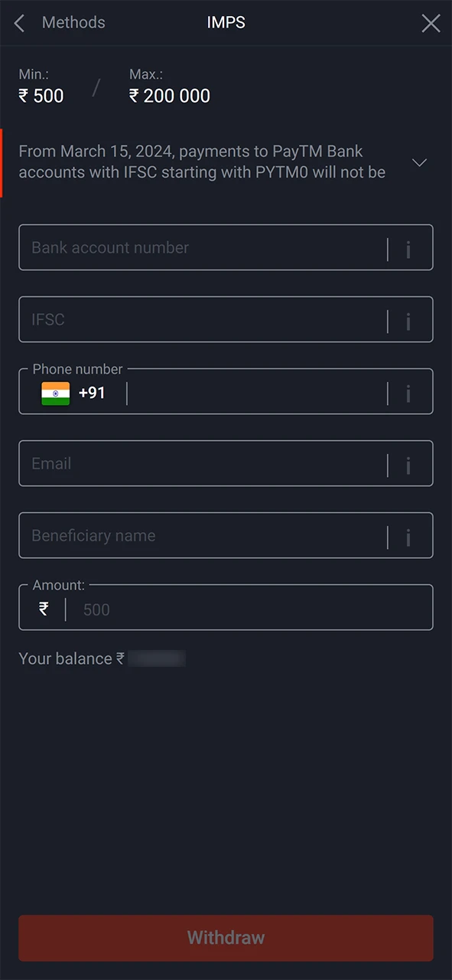Screen dimensions: 452x980
Task: Tap the Indian flag icon in phone field
Action: 55,393
